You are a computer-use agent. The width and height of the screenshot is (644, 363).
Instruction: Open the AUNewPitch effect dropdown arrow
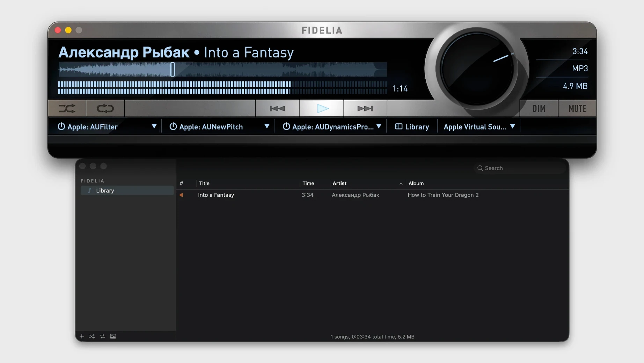(267, 126)
